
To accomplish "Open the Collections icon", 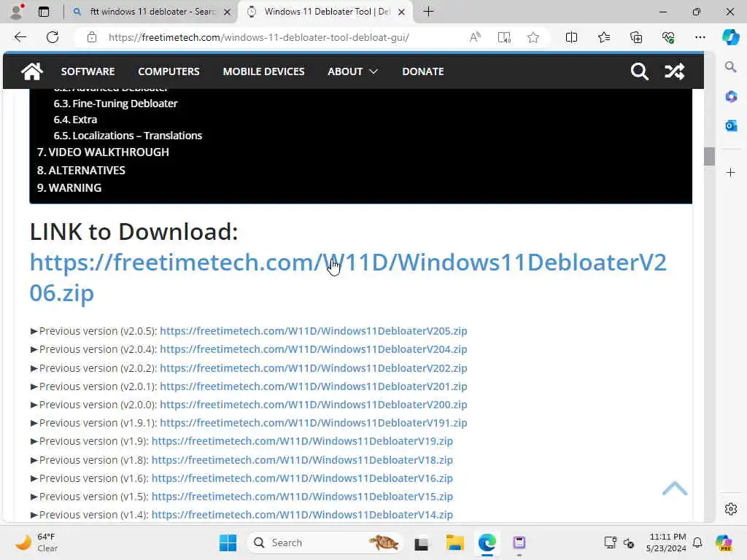I will click(636, 37).
